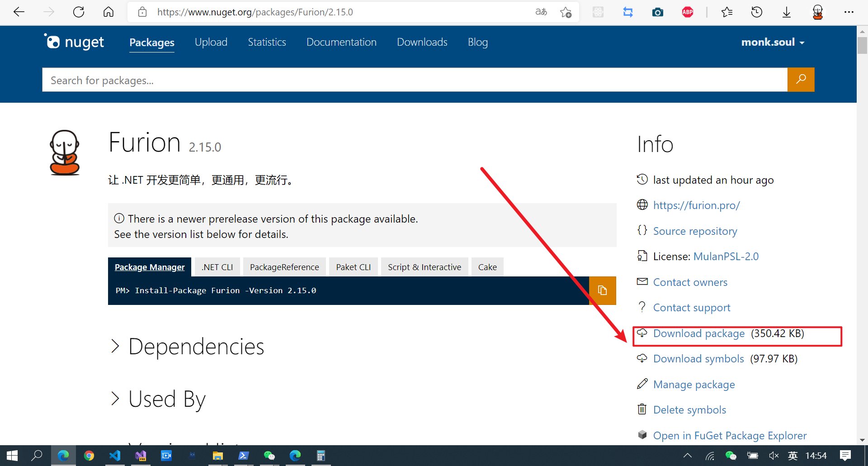Open the Downloads nav item
Viewport: 868px width, 466px height.
coord(422,42)
